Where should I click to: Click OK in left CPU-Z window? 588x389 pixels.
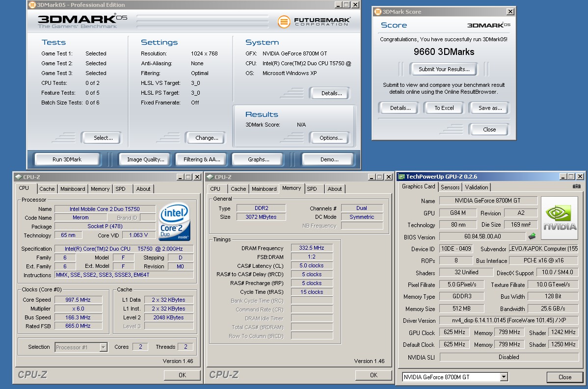click(x=182, y=375)
